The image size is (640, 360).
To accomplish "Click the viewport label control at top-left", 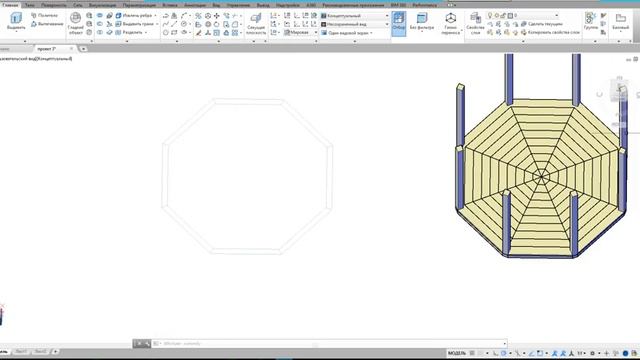I will 36,59.
